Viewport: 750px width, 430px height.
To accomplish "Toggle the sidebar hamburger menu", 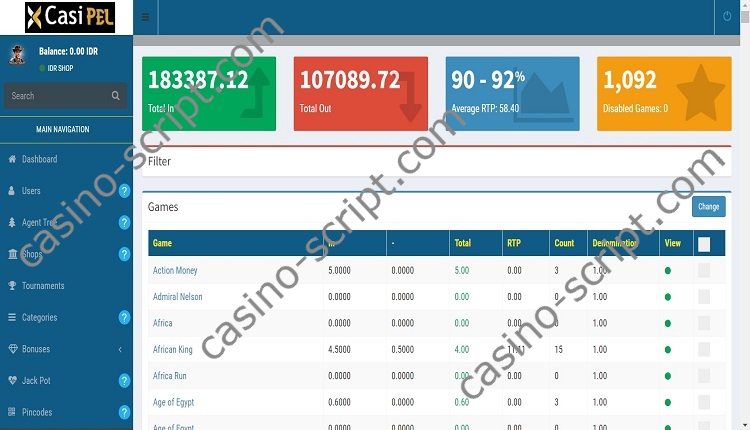I will [x=146, y=17].
